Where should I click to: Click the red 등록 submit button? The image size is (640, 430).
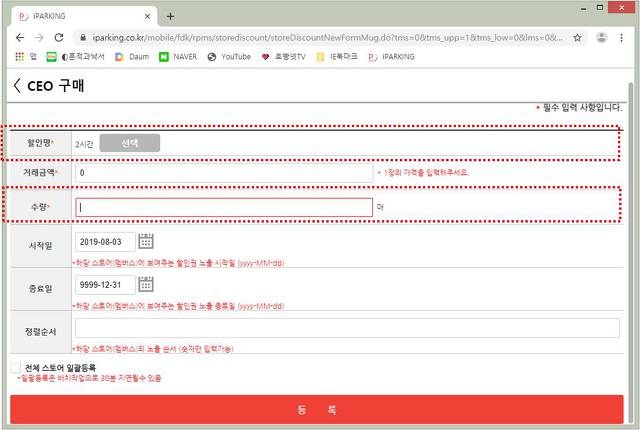[317, 409]
